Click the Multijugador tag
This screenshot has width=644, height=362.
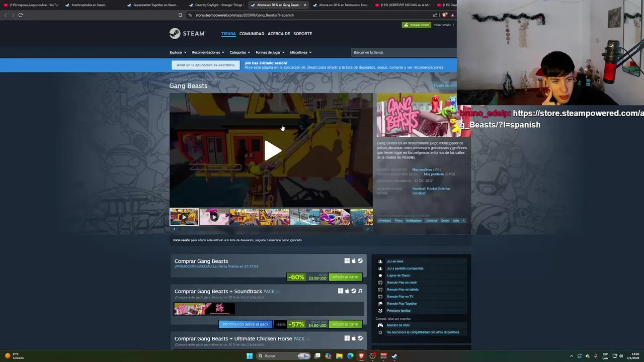point(414,220)
